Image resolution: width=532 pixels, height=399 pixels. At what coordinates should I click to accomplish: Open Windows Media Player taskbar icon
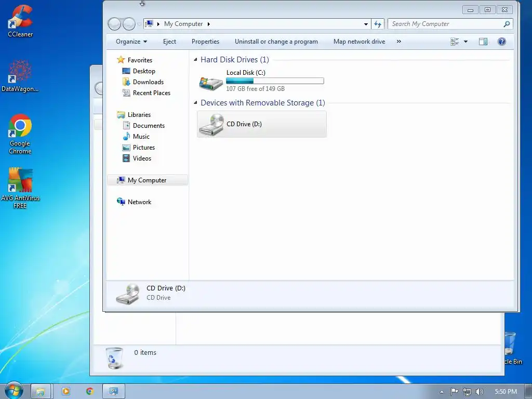point(66,392)
